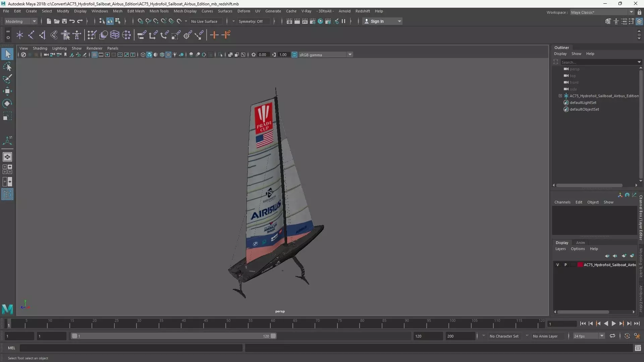Toggle the grid display in viewport toolbar
Screen dimensions: 644x362
[95, 55]
